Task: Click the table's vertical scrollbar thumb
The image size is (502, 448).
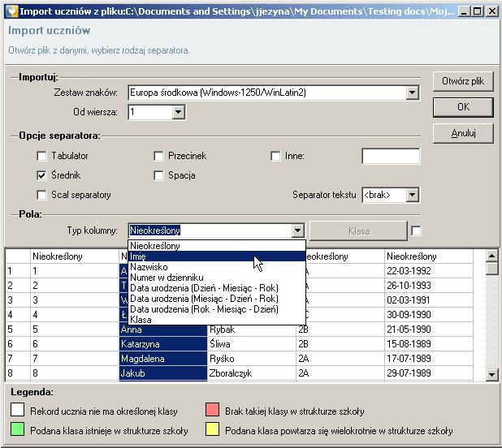Action: click(491, 269)
